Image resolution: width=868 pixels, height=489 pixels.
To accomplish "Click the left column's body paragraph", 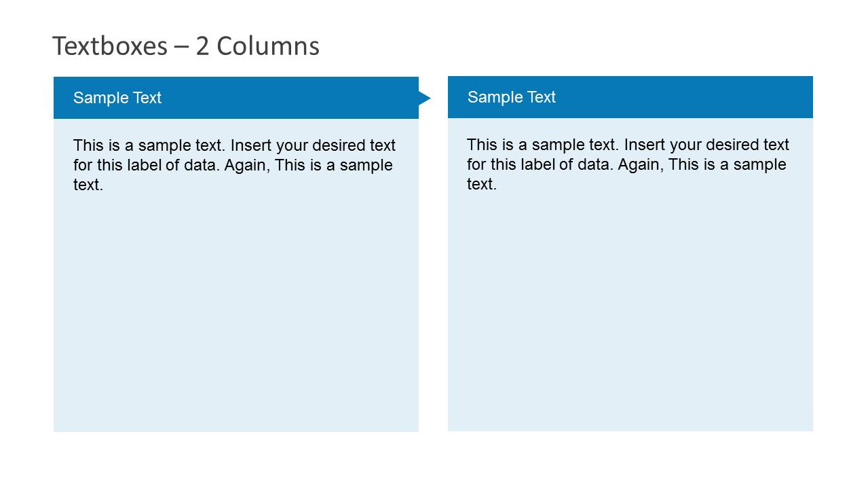I will pyautogui.click(x=234, y=165).
